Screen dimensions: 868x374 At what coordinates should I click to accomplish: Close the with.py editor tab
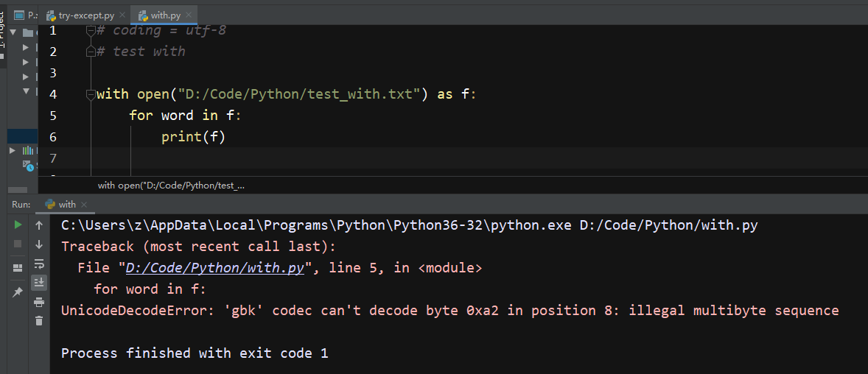coord(188,15)
